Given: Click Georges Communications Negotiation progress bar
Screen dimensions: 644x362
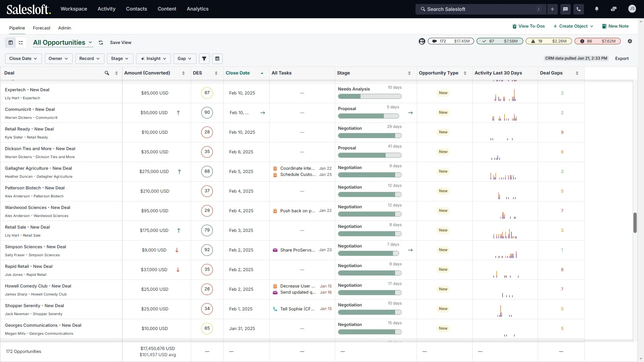Looking at the screenshot, I should 370,332.
